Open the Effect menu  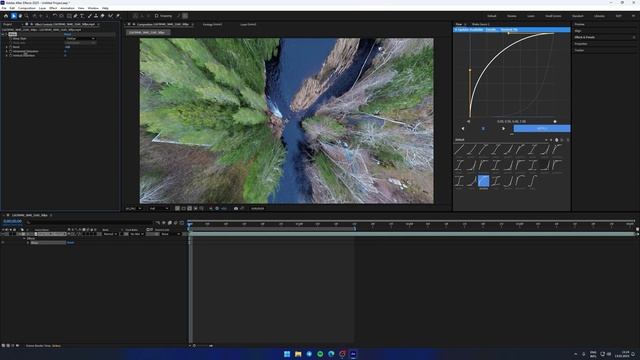[x=53, y=8]
